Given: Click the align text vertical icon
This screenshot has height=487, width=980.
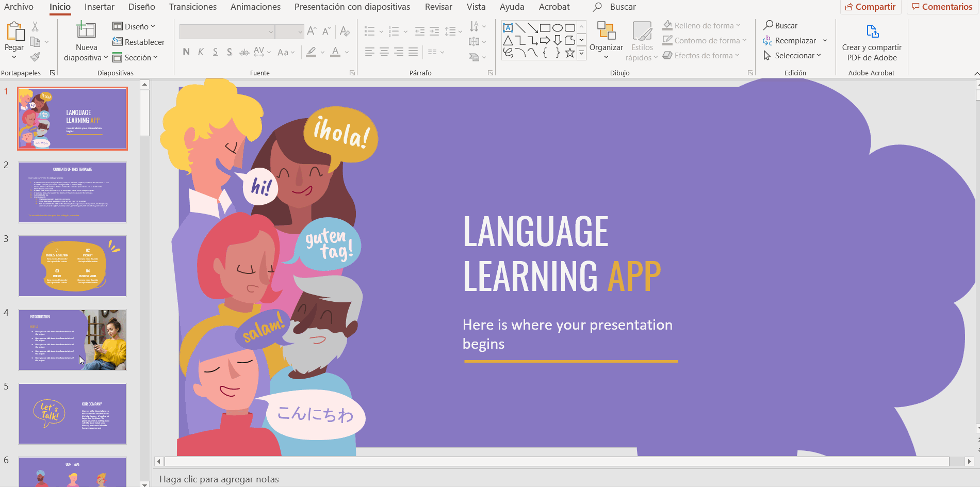Looking at the screenshot, I should (475, 42).
